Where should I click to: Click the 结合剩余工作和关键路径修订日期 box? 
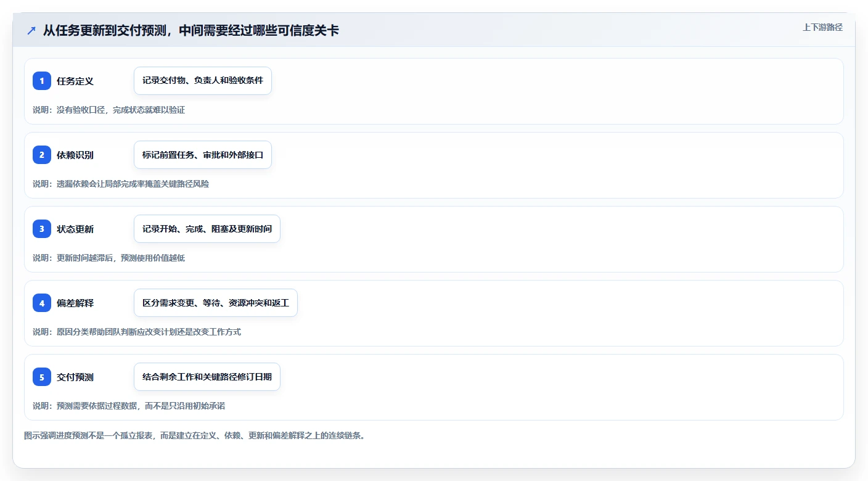[x=207, y=377]
